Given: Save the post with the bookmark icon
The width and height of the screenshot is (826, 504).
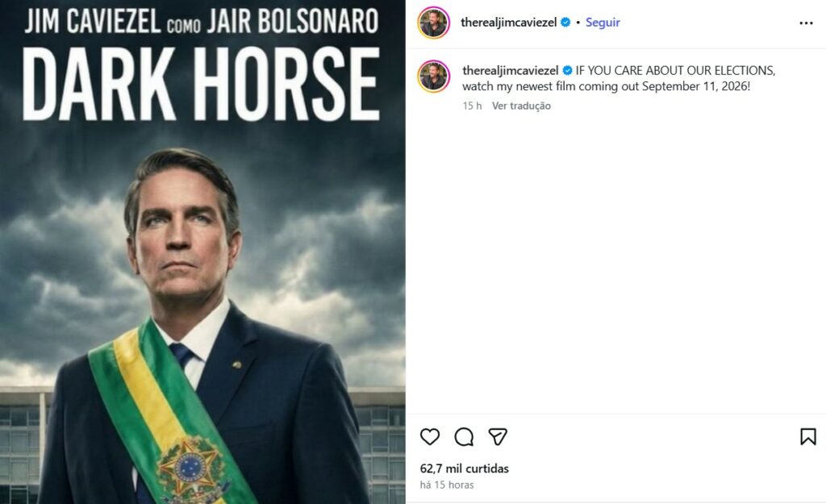Looking at the screenshot, I should click(x=807, y=437).
